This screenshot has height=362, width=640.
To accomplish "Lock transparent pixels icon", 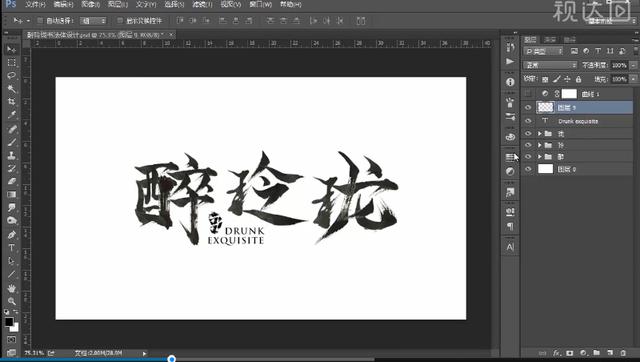I will coord(545,79).
